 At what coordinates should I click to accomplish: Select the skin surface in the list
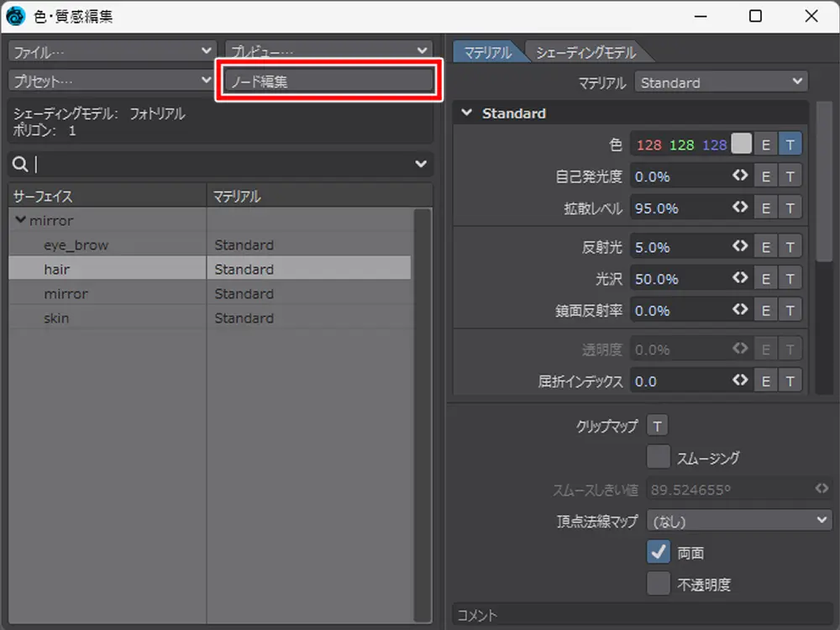click(56, 318)
